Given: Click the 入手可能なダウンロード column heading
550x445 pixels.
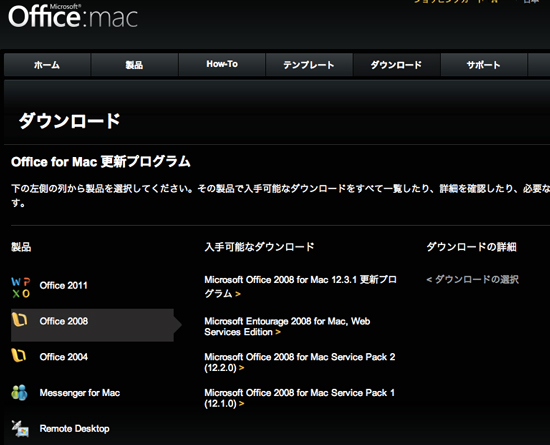Looking at the screenshot, I should (259, 247).
